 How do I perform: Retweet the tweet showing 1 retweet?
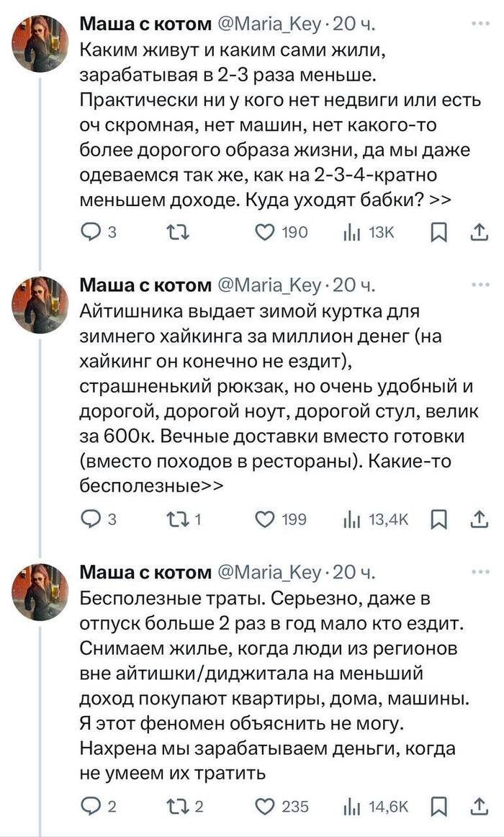pos(174,519)
